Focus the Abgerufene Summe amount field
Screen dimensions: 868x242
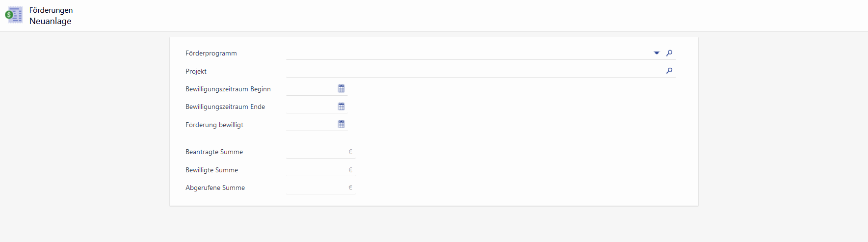316,188
